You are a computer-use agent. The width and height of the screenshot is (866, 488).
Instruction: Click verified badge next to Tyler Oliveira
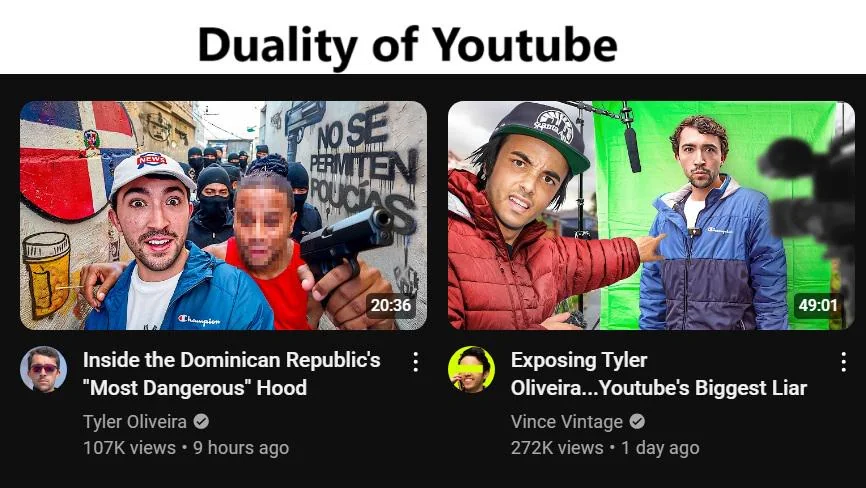[201, 422]
